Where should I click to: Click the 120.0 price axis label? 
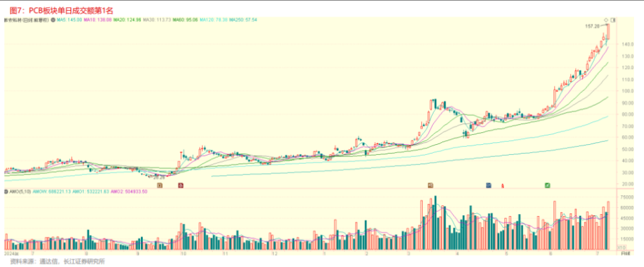629,67
